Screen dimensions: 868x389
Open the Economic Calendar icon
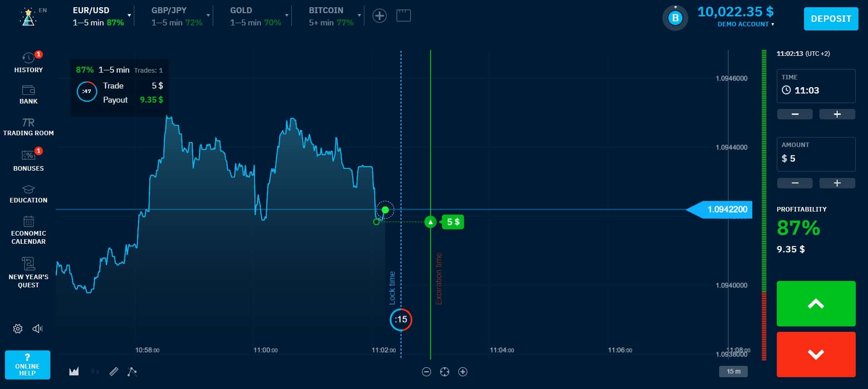(x=28, y=222)
